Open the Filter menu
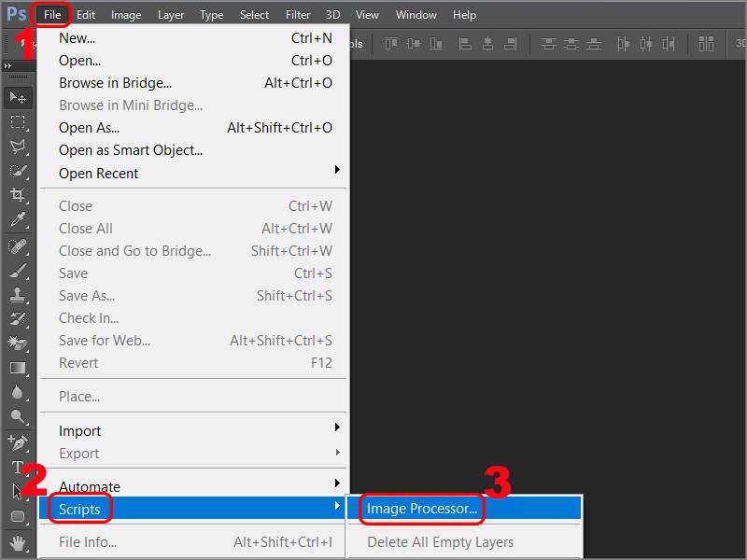Screen dimensions: 747x560 click(298, 15)
